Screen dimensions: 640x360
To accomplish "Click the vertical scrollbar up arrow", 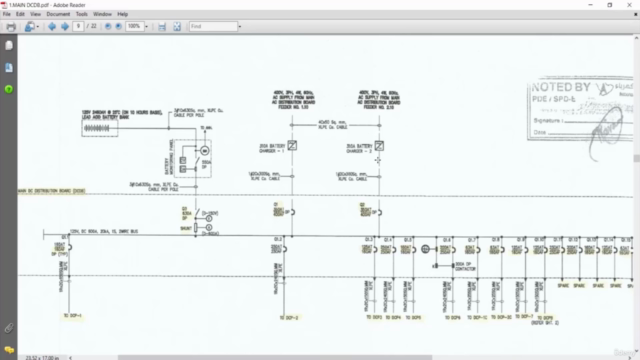I will pos(636,38).
